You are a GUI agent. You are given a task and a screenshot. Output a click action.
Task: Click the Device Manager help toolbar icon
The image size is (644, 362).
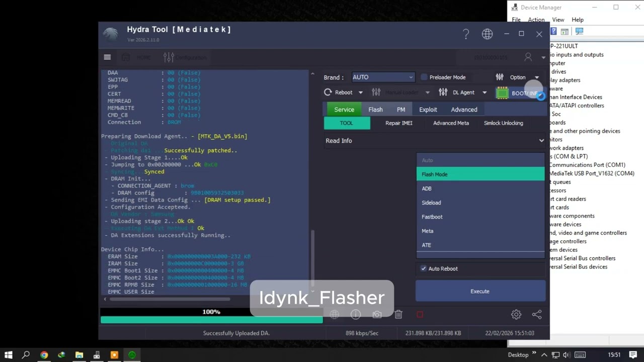pos(553,31)
